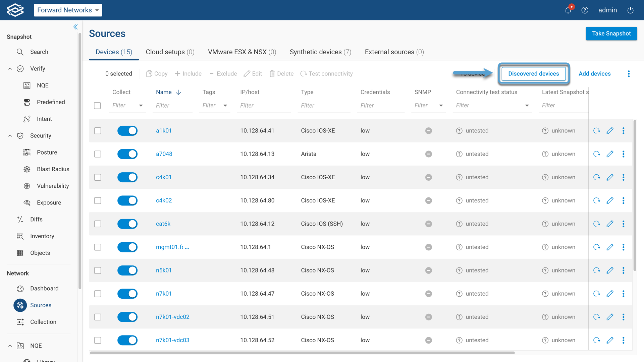Click the Take Snapshot button

(611, 34)
